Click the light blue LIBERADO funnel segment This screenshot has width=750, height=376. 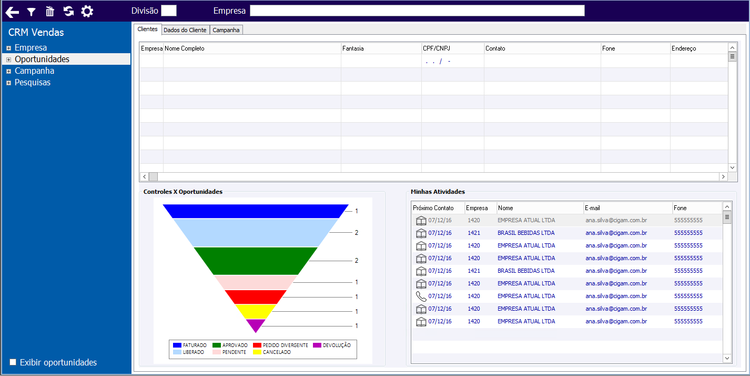(x=256, y=232)
